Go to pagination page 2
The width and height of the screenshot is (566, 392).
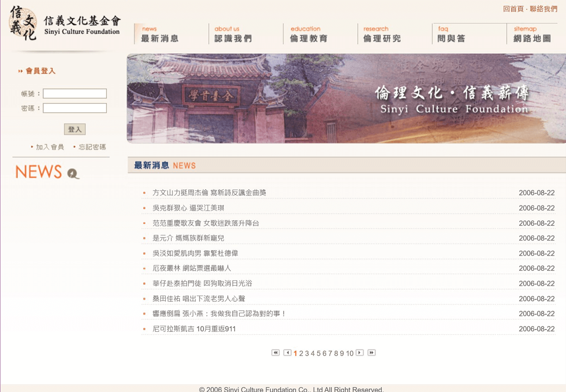tap(301, 353)
